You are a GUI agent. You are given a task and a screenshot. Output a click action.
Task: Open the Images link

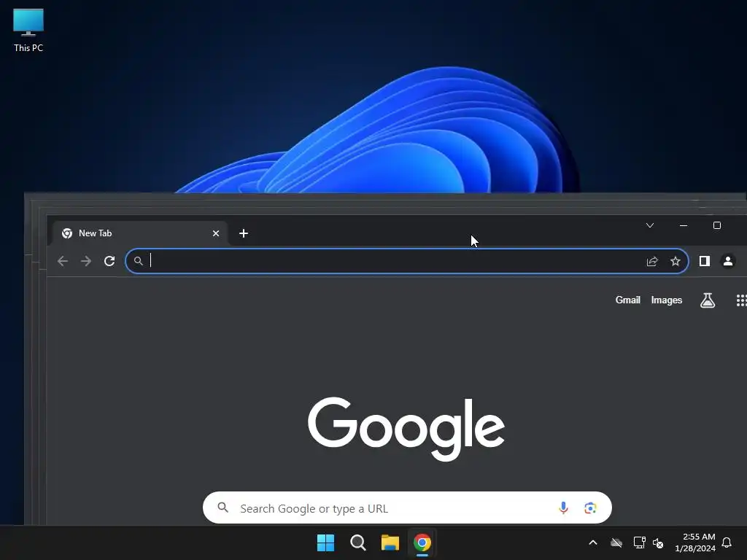click(x=667, y=300)
